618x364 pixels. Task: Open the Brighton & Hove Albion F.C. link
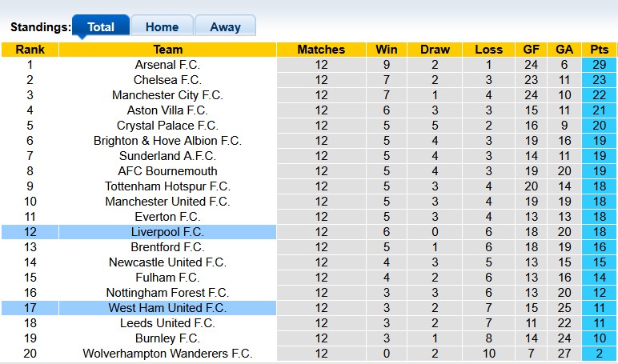tap(167, 141)
